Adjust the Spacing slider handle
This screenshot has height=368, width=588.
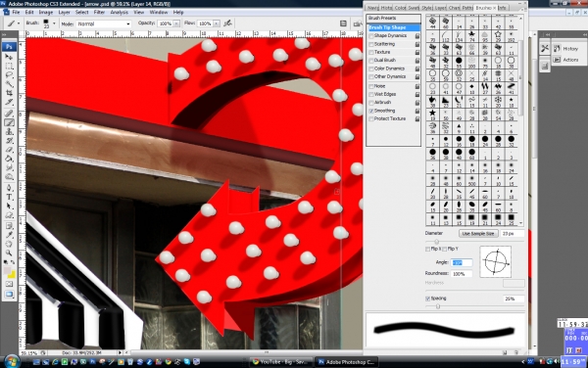tap(438, 306)
